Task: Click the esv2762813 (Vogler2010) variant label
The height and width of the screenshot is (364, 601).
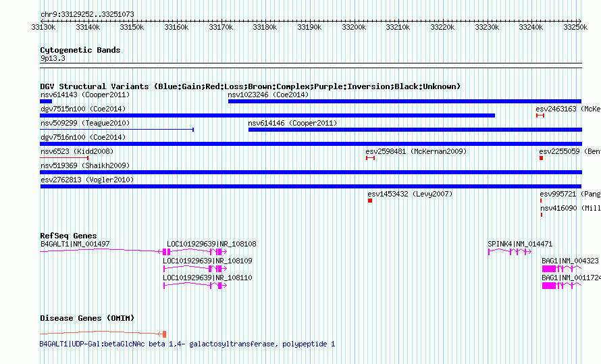Action: pos(87,180)
